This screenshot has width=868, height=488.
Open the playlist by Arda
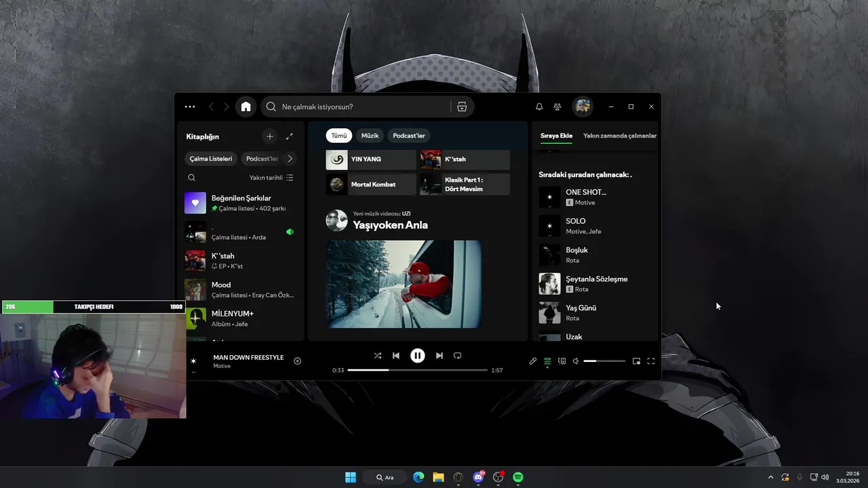pyautogui.click(x=241, y=232)
